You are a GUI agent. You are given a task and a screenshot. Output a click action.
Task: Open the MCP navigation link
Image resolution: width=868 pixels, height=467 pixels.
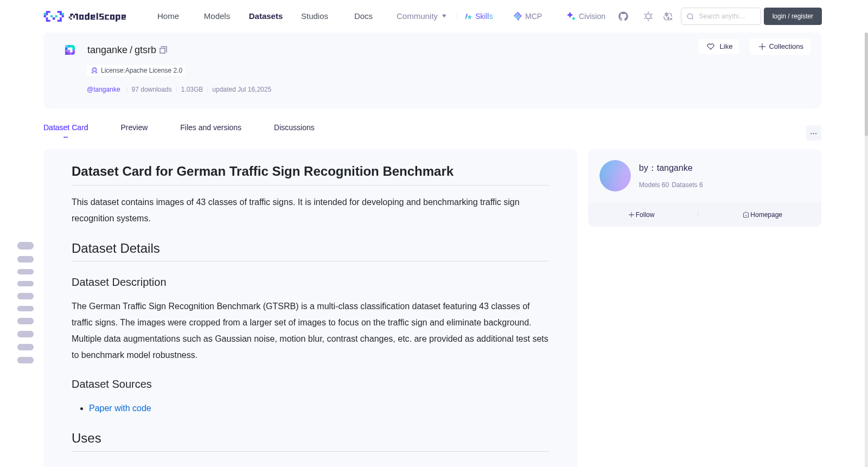pyautogui.click(x=533, y=16)
